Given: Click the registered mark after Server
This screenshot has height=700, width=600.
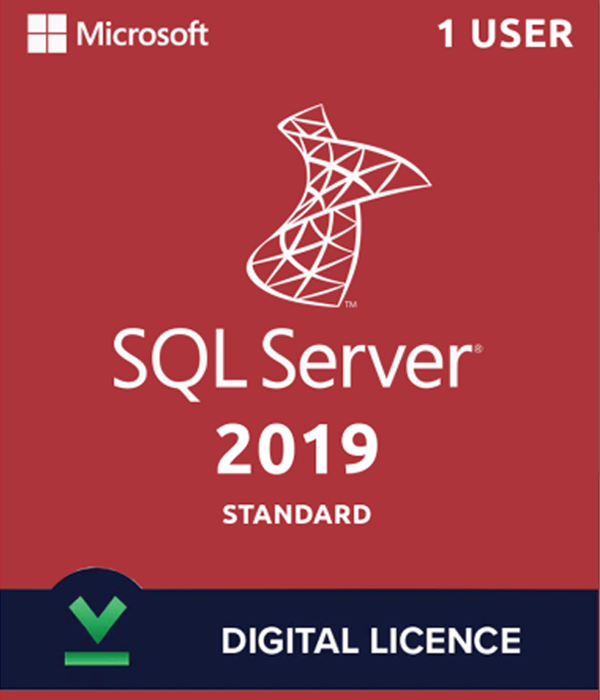Looking at the screenshot, I should click(x=478, y=349).
